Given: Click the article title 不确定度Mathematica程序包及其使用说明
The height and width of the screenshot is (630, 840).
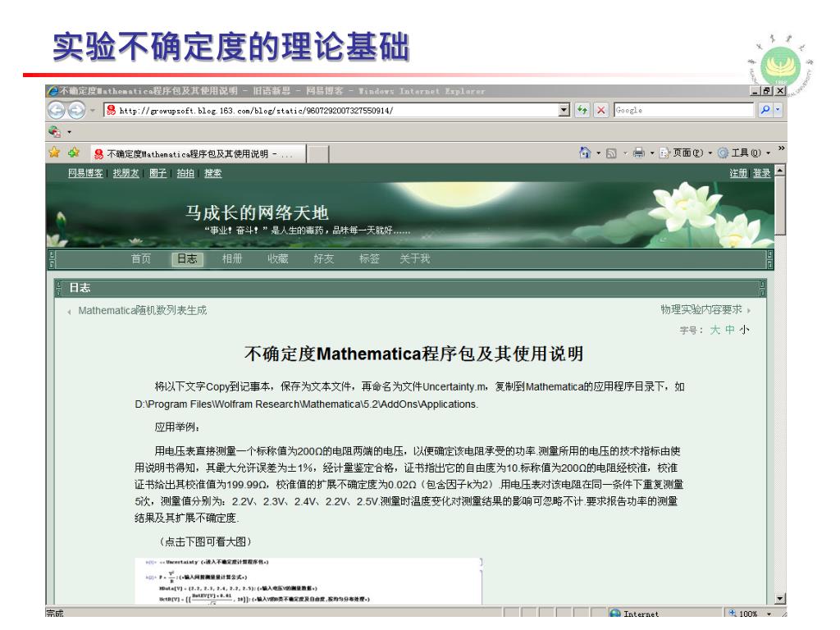Looking at the screenshot, I should (x=413, y=354).
